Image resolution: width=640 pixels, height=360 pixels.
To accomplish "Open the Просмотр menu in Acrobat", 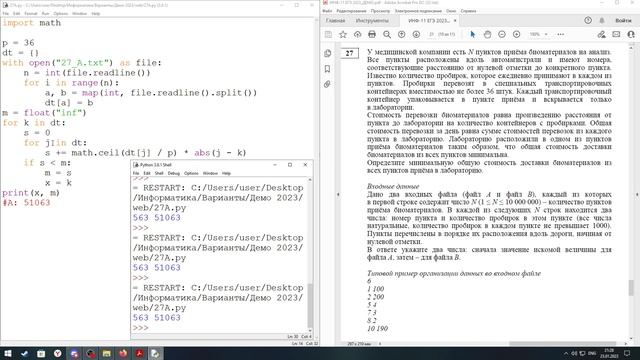I will [380, 11].
